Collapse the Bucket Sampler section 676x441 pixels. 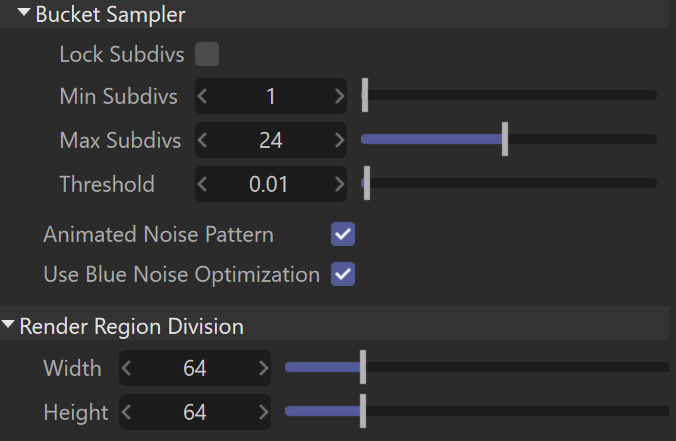tap(24, 13)
